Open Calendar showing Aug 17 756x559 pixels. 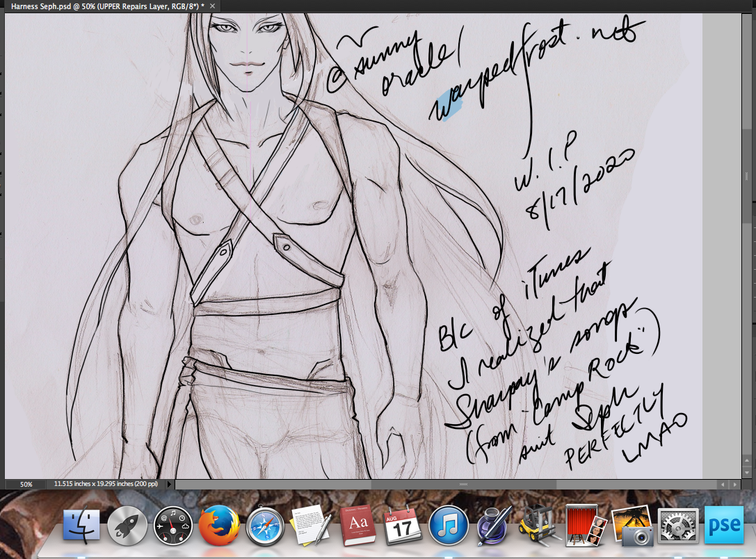tap(403, 526)
